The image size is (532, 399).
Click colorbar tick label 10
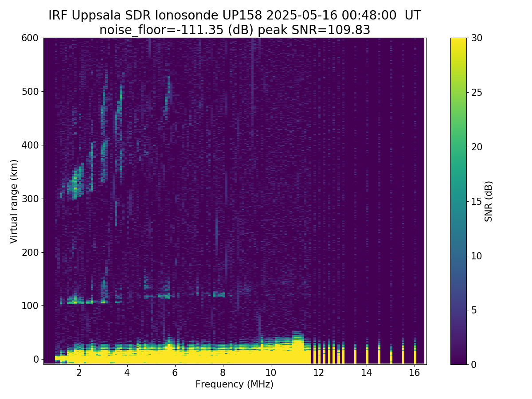pos(476,256)
